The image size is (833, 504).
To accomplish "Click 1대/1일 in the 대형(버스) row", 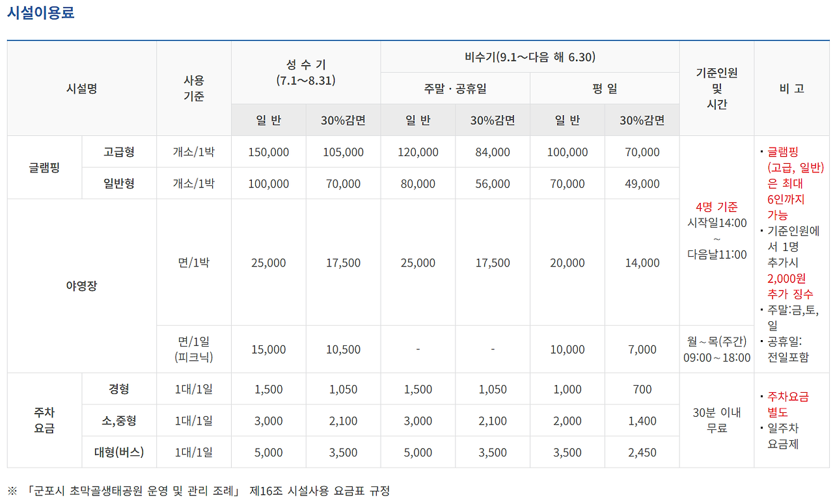I will [194, 452].
